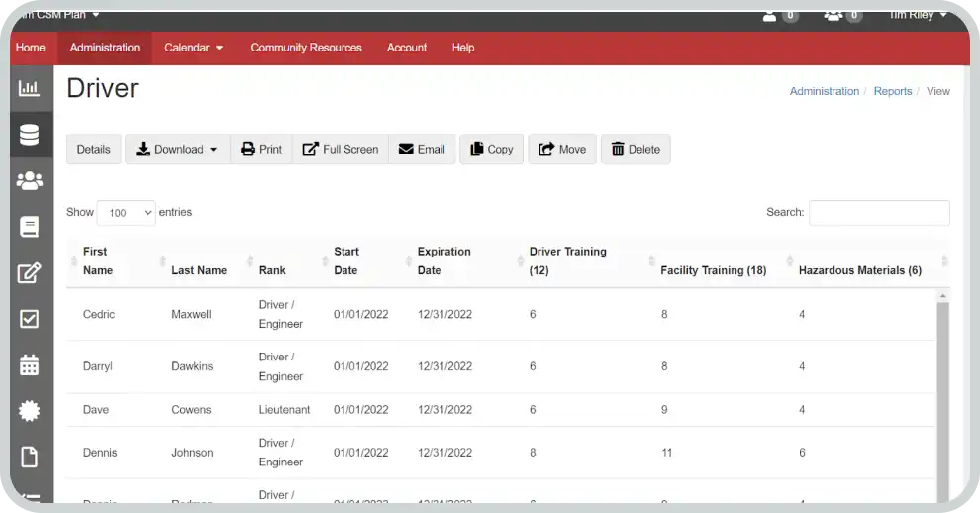The height and width of the screenshot is (513, 980).
Task: Go to Community Resources menu item
Action: [306, 48]
